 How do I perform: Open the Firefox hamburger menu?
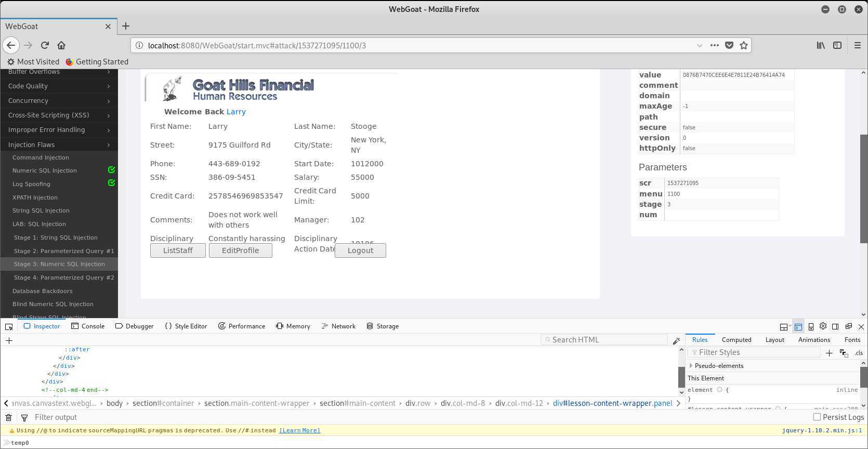[858, 45]
